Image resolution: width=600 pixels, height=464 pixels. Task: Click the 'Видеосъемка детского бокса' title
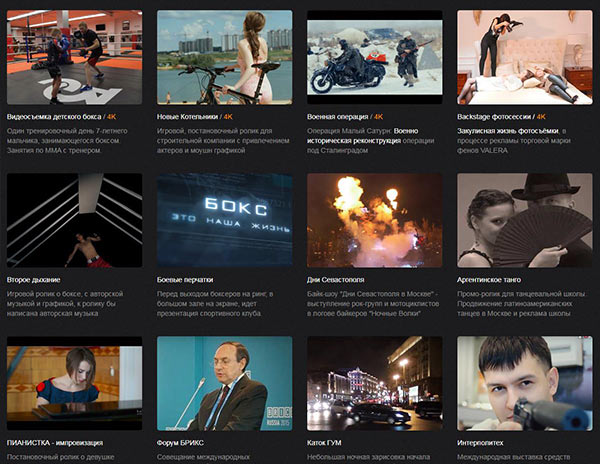[x=54, y=117]
